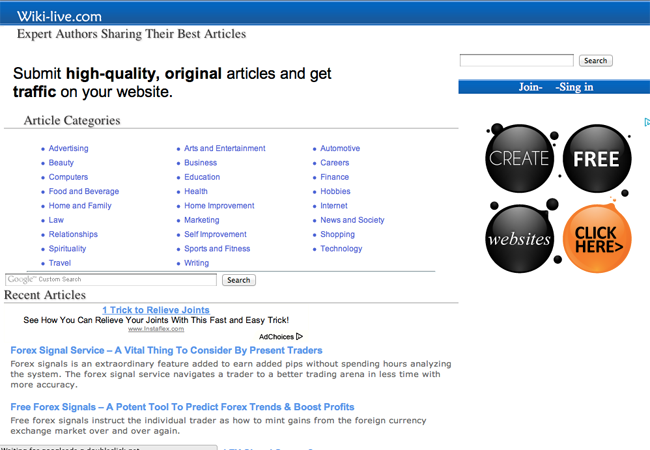
Task: Open the Advertising category
Action: tap(68, 148)
